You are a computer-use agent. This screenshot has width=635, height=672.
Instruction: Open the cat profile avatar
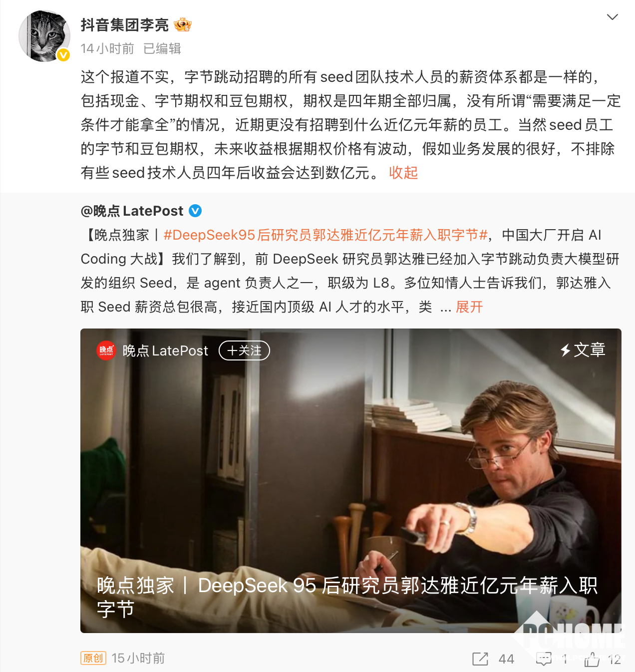pyautogui.click(x=44, y=36)
